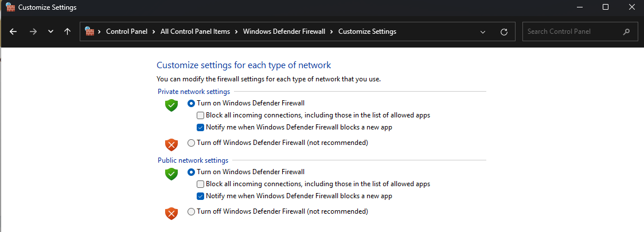644x232 pixels.
Task: Expand the address bar history dropdown
Action: 483,32
